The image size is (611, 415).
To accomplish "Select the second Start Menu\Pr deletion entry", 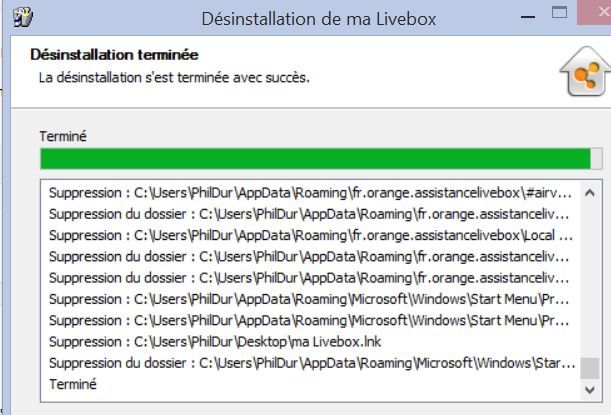I will (x=311, y=320).
